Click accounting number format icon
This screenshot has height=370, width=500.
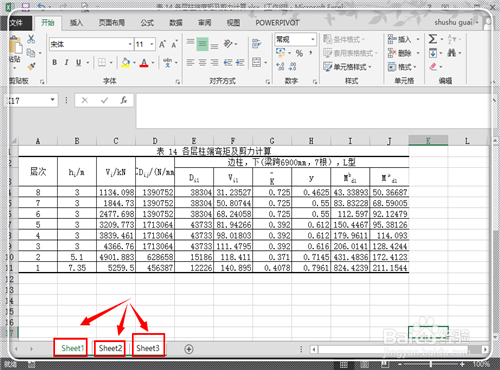click(281, 53)
